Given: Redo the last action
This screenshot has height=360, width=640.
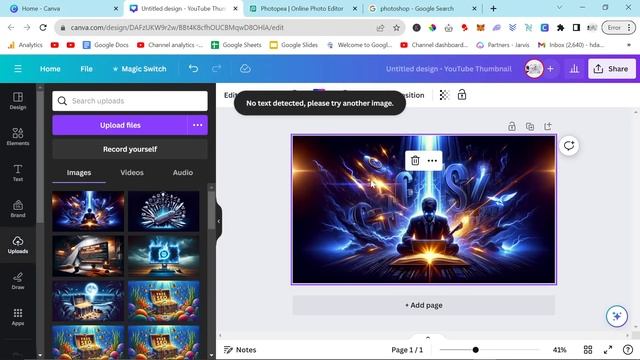Looking at the screenshot, I should (216, 69).
